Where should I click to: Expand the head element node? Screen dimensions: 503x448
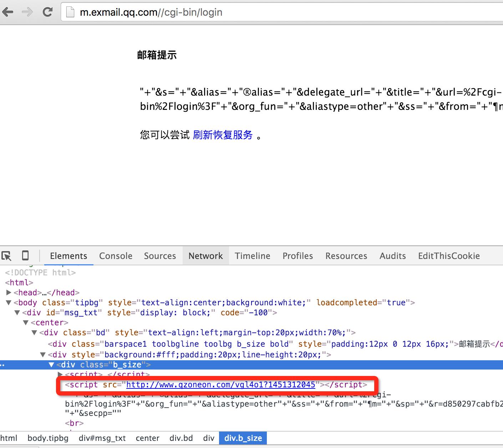coord(9,292)
